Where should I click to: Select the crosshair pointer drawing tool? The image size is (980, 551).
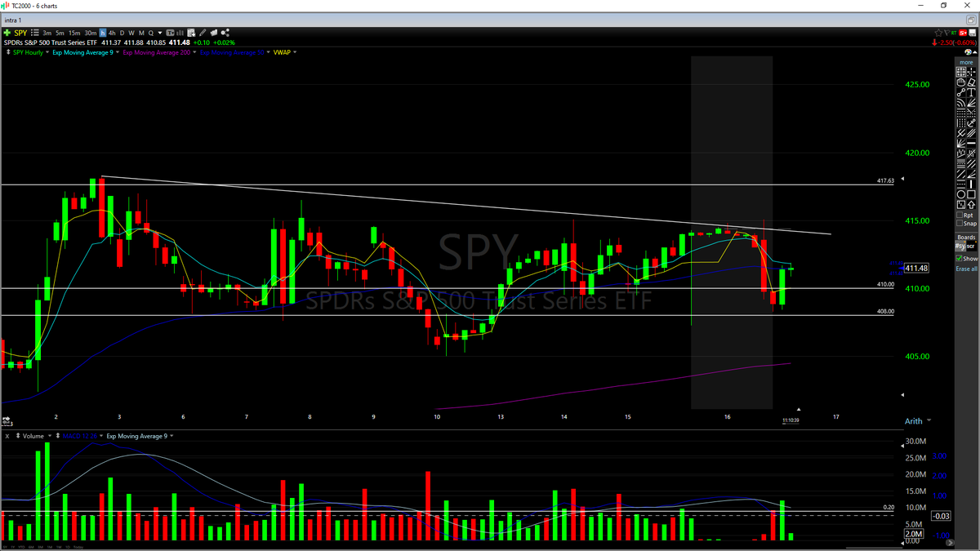click(971, 72)
